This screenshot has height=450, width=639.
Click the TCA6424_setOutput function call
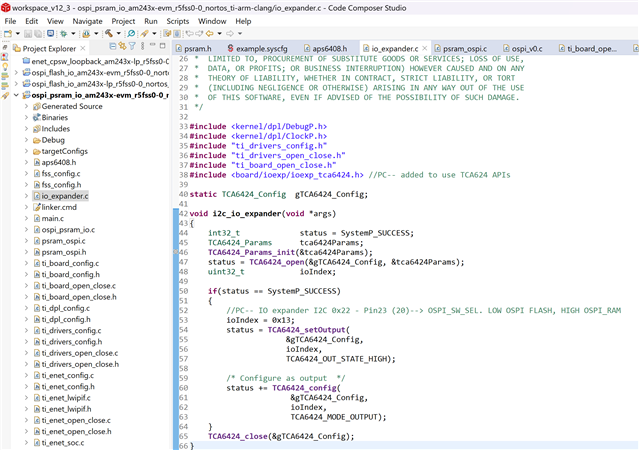[x=306, y=330]
